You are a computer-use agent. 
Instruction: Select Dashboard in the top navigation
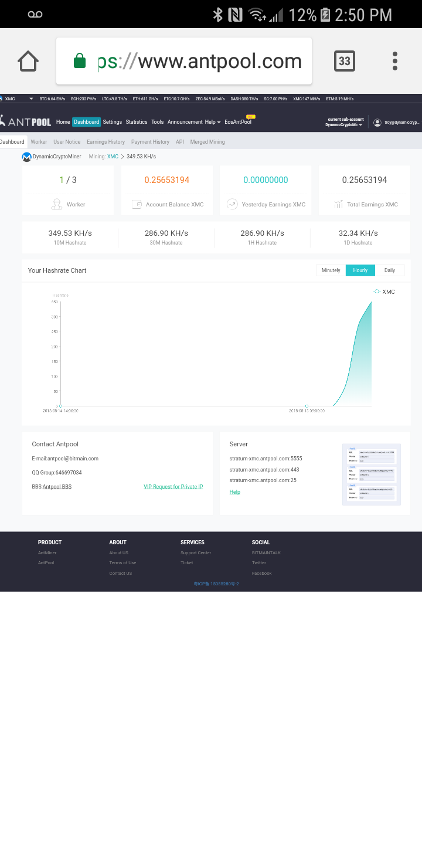pos(87,122)
